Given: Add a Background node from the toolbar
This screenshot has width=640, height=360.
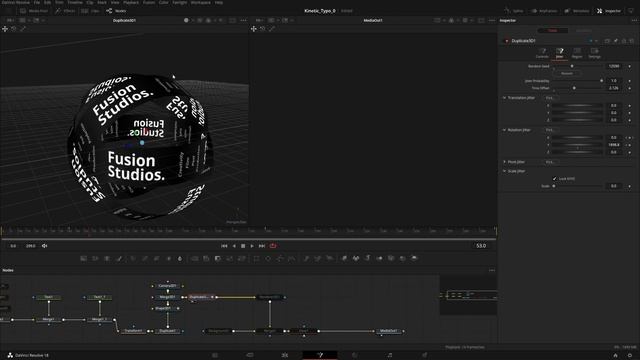Looking at the screenshot, I should 83,258.
